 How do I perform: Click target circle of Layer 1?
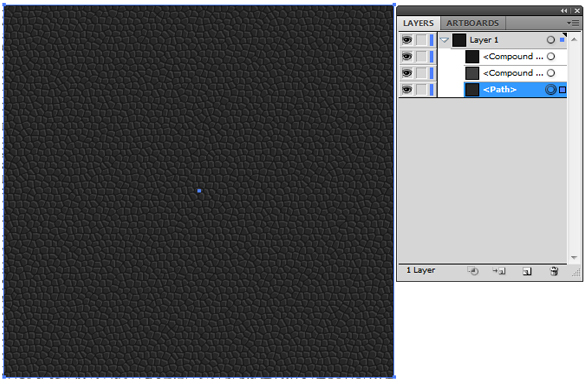coord(551,40)
